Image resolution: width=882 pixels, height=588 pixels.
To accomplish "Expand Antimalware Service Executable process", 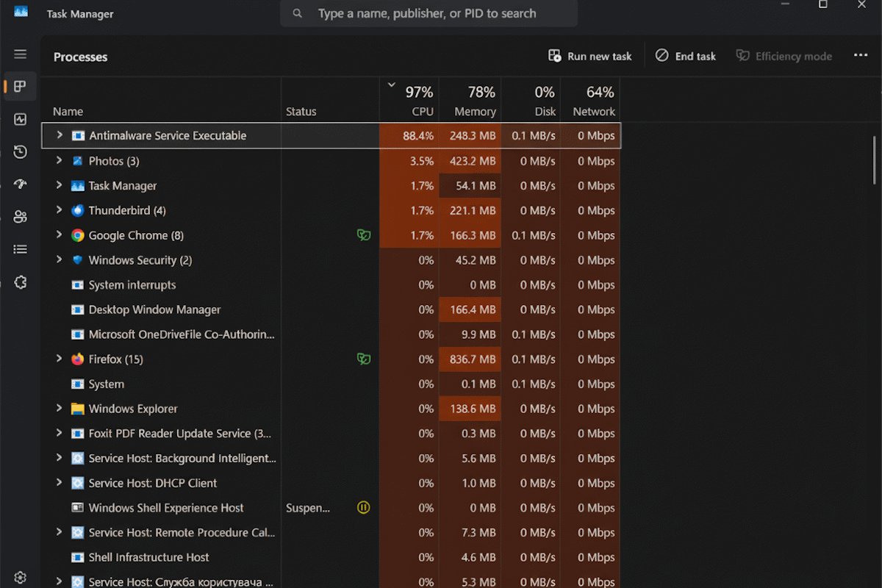I will point(60,135).
